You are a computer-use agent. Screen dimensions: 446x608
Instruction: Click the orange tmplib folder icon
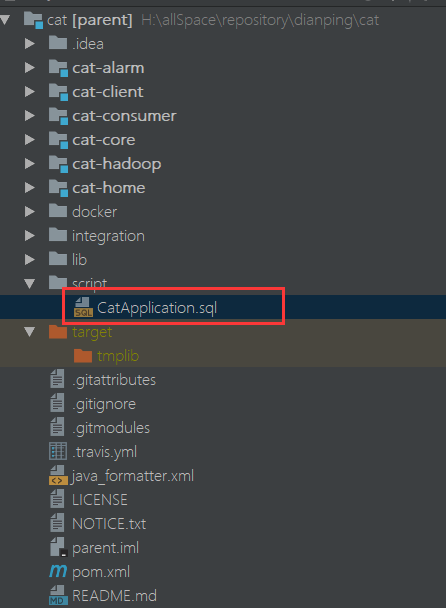(83, 356)
